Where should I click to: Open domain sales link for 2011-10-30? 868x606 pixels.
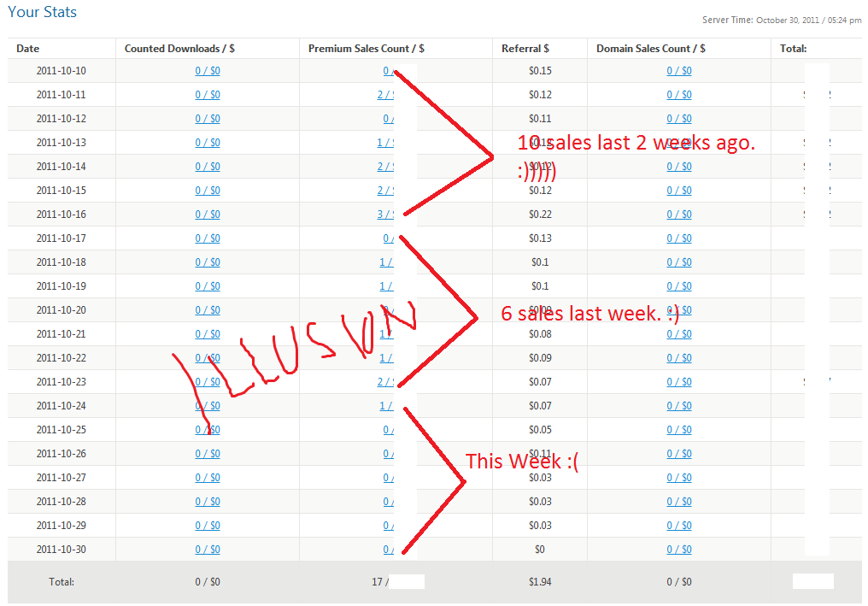click(679, 550)
